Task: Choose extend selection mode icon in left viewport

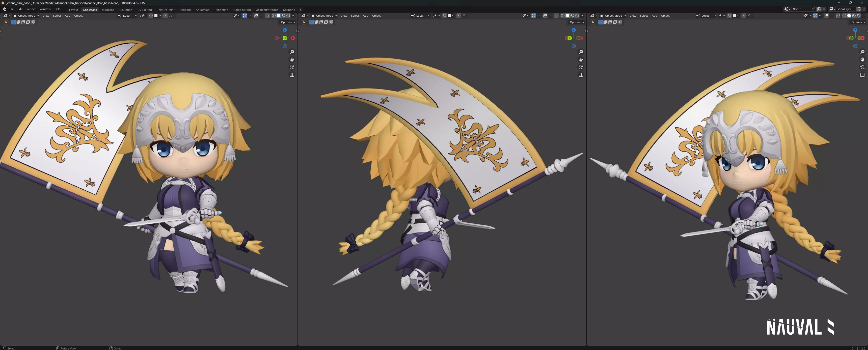Action: coord(18,22)
